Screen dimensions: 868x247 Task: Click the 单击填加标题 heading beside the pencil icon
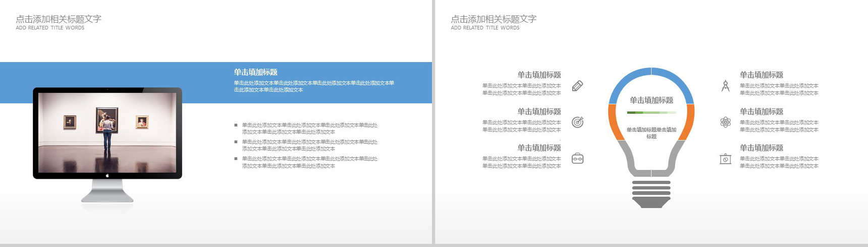(539, 75)
